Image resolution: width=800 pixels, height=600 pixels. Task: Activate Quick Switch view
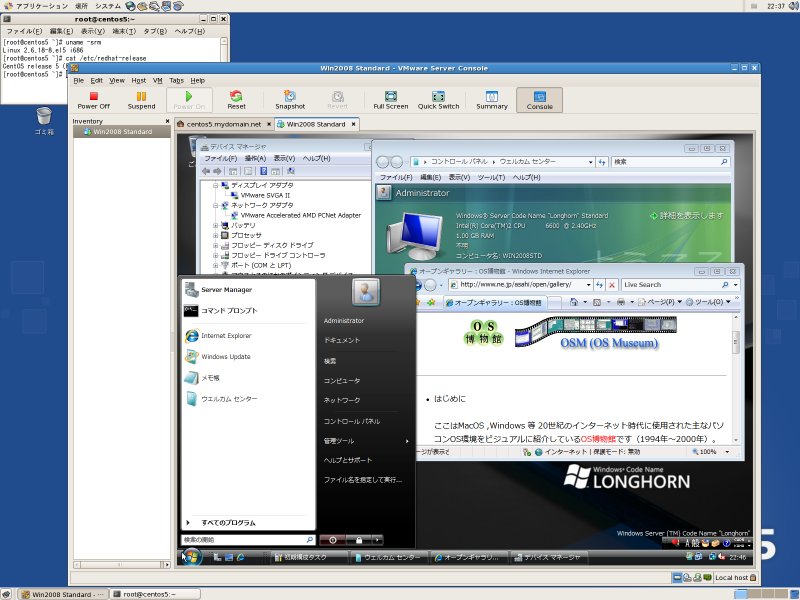[x=438, y=100]
